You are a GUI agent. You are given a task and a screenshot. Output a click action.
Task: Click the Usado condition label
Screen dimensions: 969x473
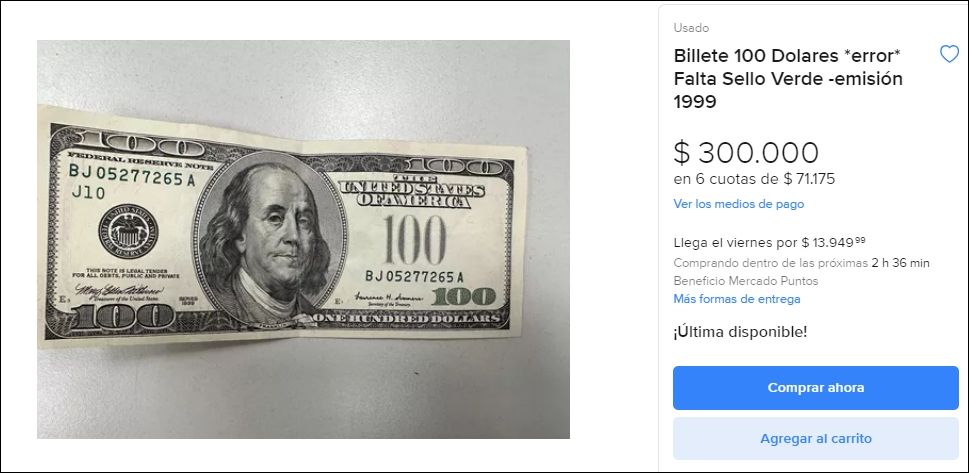coord(691,28)
